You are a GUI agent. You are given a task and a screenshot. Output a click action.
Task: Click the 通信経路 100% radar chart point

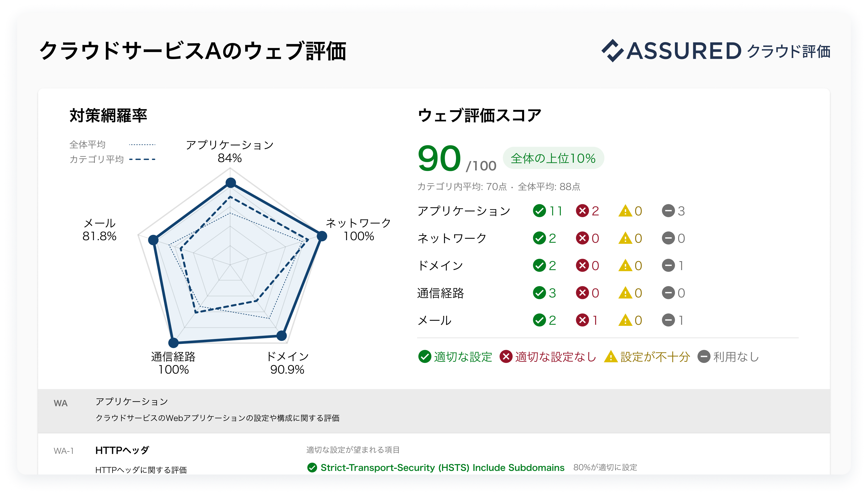click(x=173, y=342)
